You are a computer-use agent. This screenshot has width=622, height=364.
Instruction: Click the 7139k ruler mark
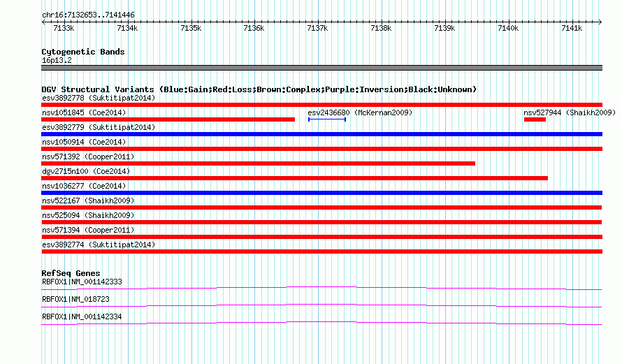pos(444,28)
